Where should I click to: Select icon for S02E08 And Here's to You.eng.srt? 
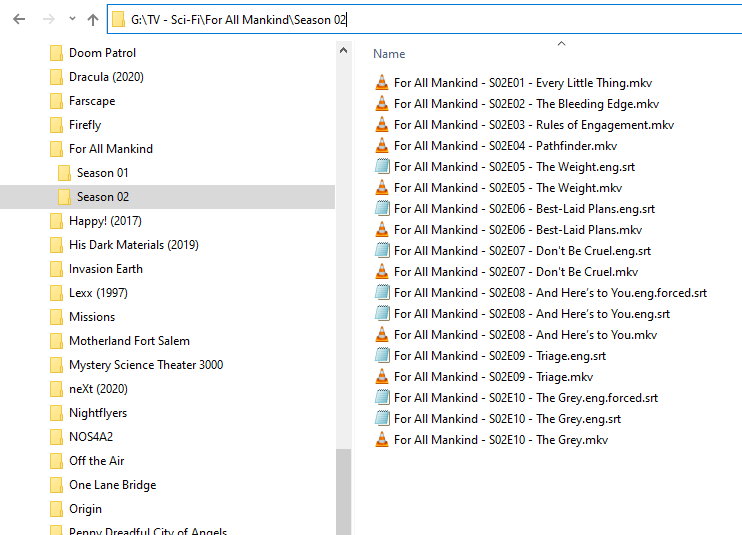[382, 314]
